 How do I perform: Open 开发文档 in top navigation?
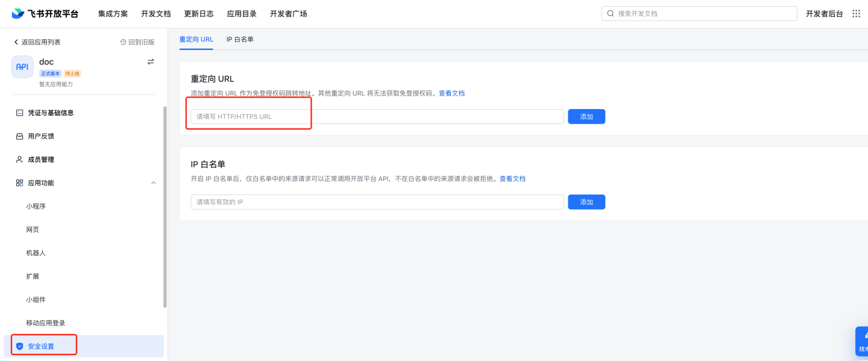pyautogui.click(x=156, y=13)
